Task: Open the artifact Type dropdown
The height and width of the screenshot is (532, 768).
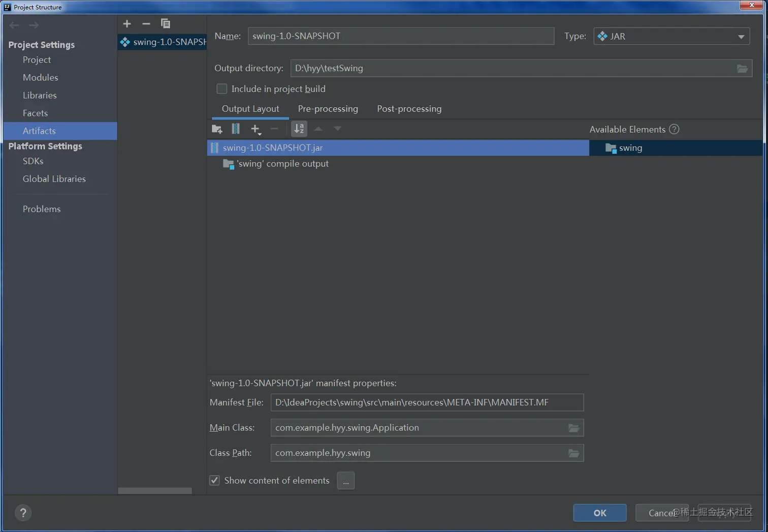Action: tap(671, 36)
